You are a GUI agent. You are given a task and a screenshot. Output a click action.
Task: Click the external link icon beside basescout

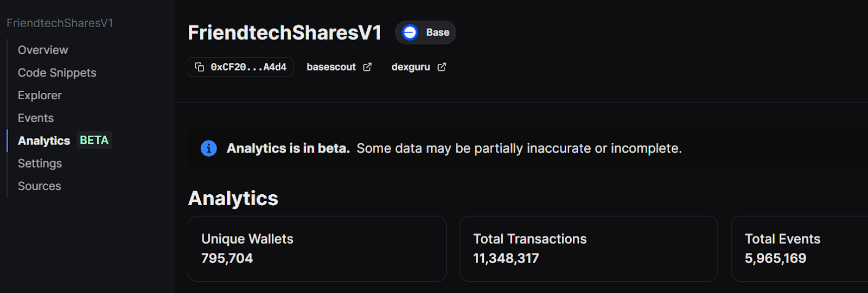(x=367, y=67)
